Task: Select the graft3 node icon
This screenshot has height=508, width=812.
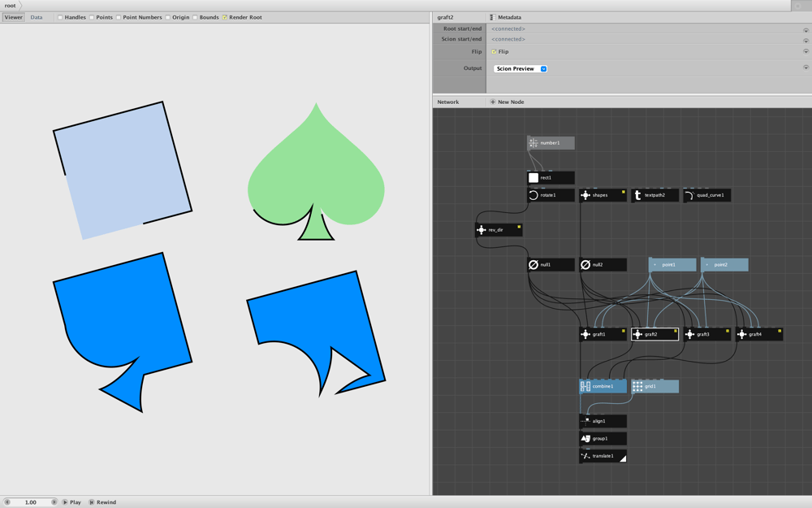Action: point(689,334)
